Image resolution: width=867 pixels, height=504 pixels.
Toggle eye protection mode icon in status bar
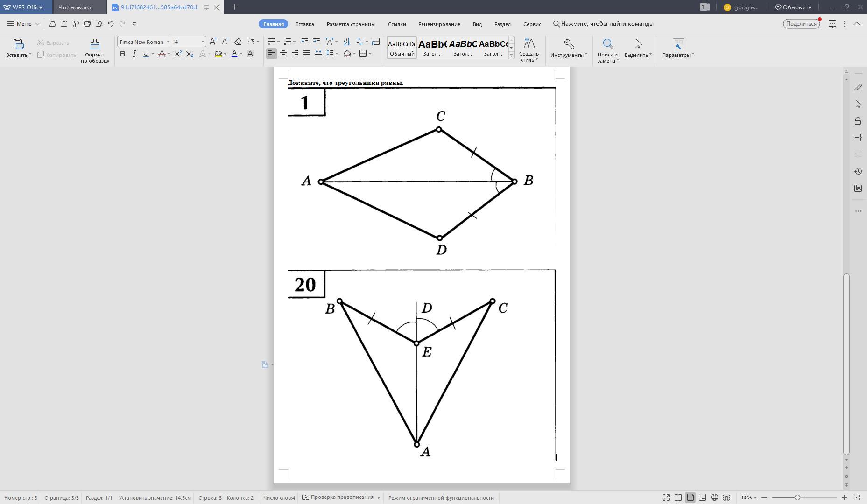pos(726,498)
